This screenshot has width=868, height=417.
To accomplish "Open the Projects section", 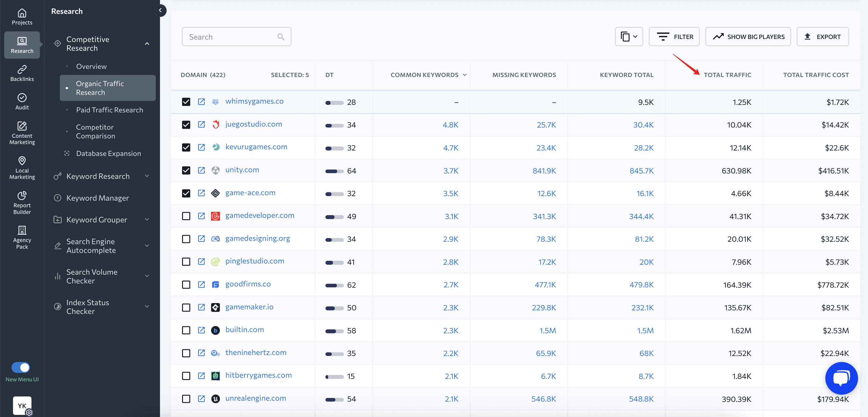I will [22, 17].
